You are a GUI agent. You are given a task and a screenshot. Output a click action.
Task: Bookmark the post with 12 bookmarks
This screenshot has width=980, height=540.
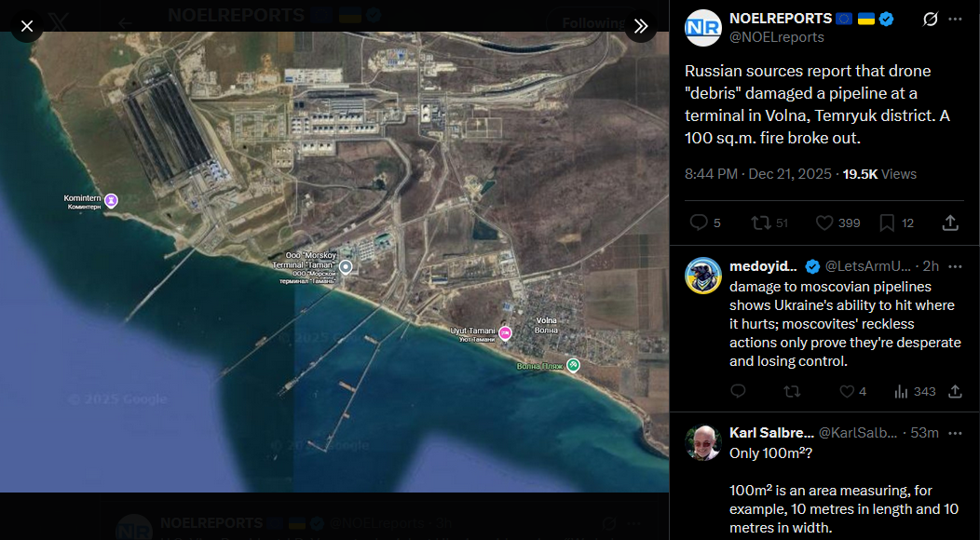coord(887,223)
